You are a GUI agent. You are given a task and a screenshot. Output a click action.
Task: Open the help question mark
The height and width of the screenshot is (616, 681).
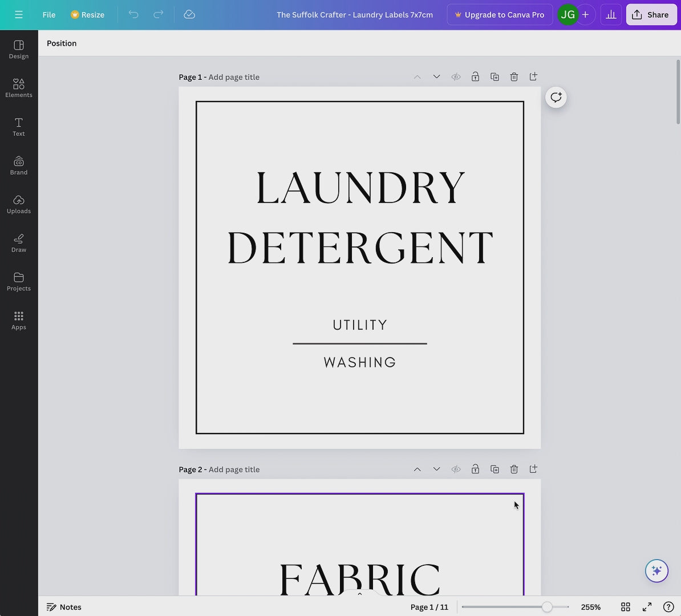tap(668, 607)
